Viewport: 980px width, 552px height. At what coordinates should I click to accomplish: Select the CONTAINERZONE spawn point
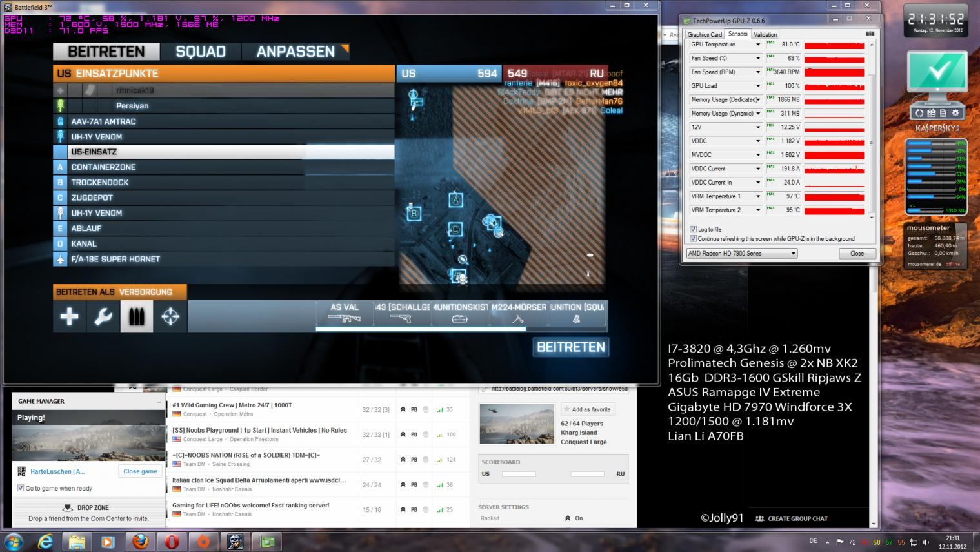pos(224,167)
